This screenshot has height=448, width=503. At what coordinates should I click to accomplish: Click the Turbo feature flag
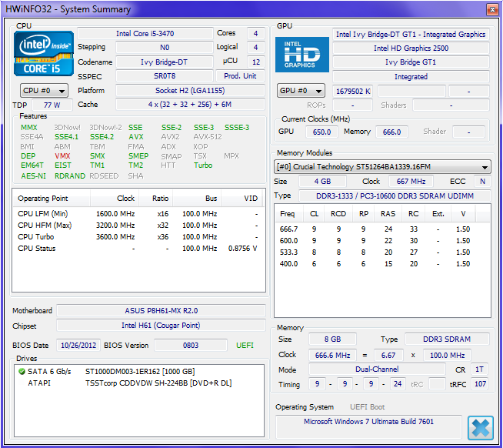click(203, 165)
